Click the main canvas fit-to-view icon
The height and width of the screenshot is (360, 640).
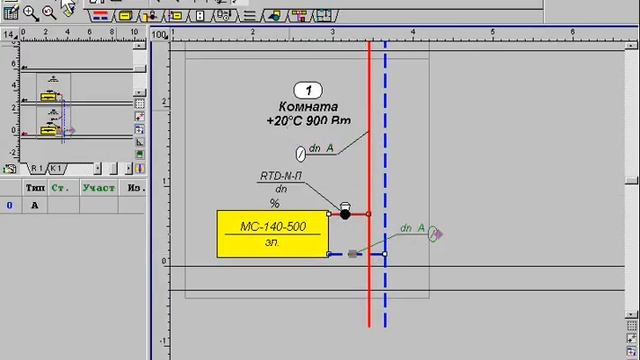coord(631,339)
